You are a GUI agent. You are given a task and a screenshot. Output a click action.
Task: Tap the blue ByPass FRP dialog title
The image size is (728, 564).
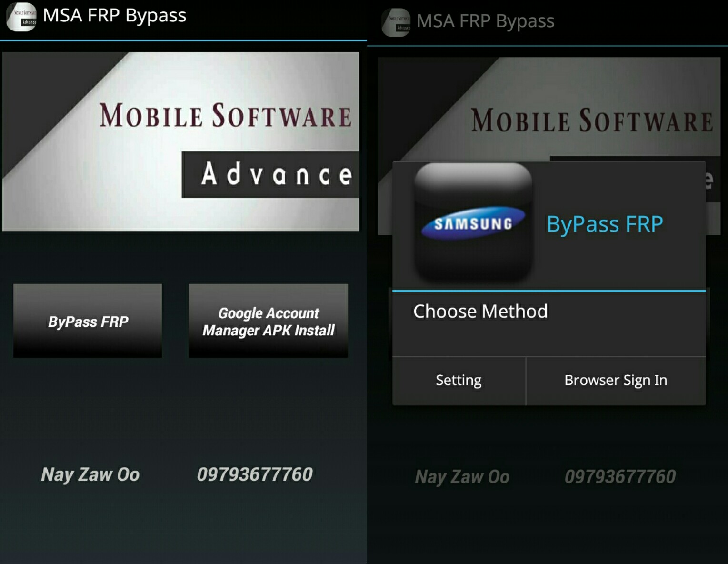point(605,224)
